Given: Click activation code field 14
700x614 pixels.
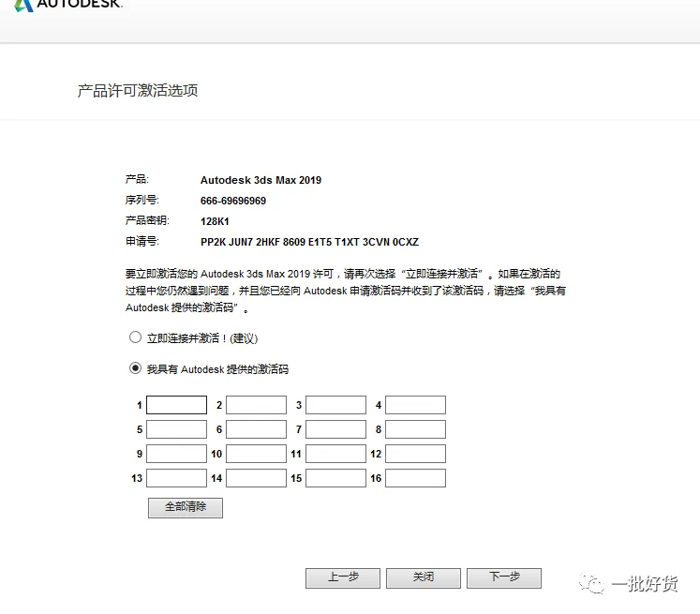Looking at the screenshot, I should pos(256,478).
